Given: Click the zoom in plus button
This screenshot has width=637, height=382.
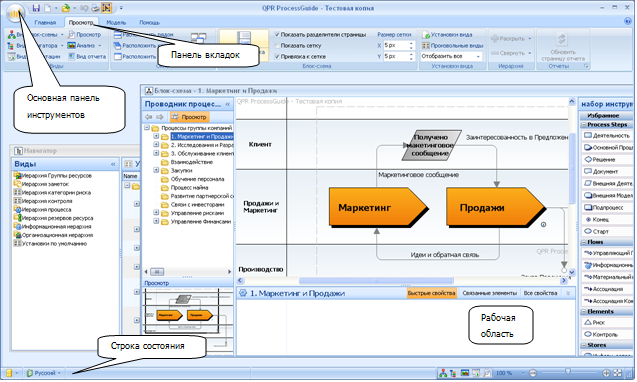Looking at the screenshot, I should [x=606, y=373].
